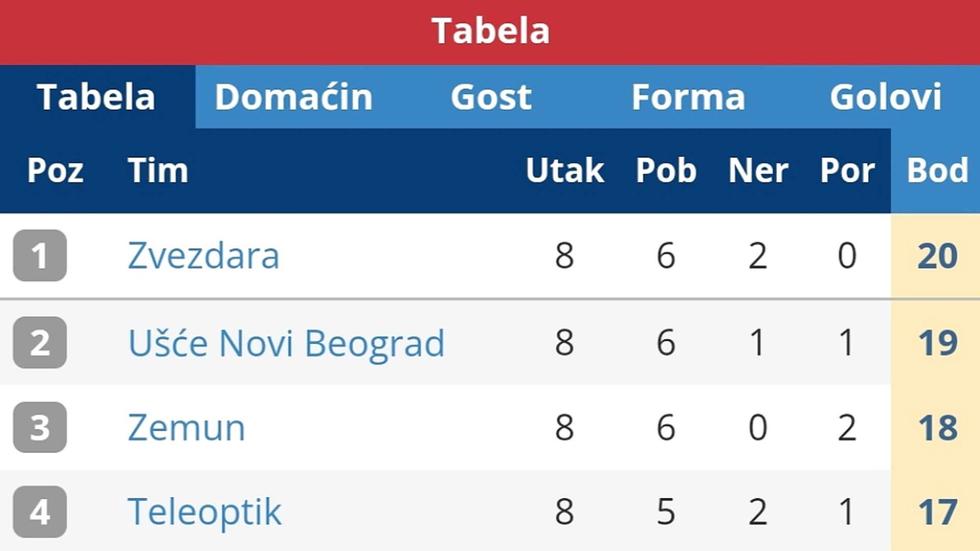The height and width of the screenshot is (551, 980).
Task: Click the position 3 badge
Action: [40, 427]
